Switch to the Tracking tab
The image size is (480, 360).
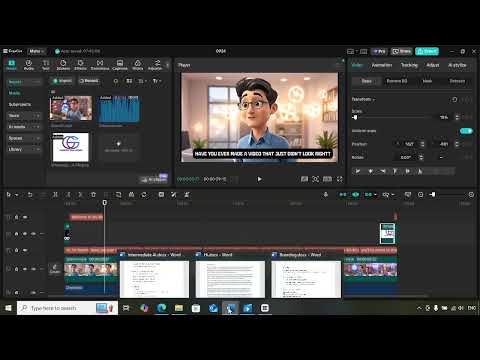coord(409,65)
